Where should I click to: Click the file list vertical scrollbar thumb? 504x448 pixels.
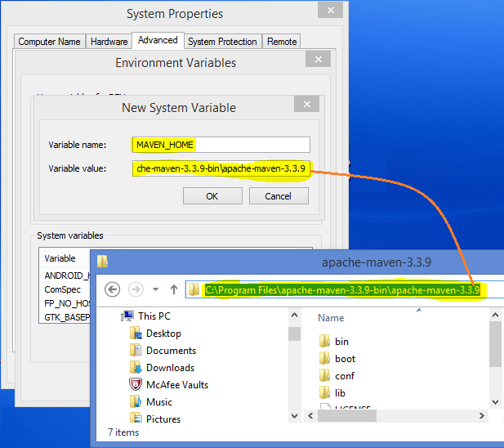[495, 343]
